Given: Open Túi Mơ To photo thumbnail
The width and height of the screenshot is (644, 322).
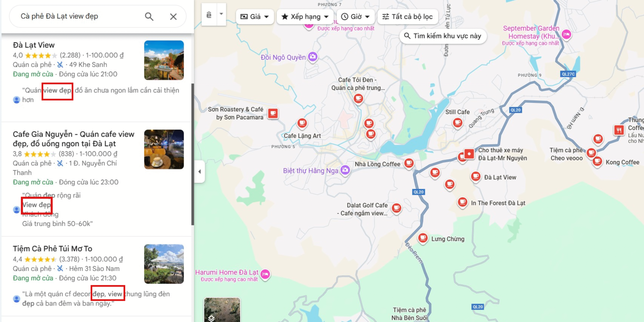Looking at the screenshot, I should click(x=164, y=264).
